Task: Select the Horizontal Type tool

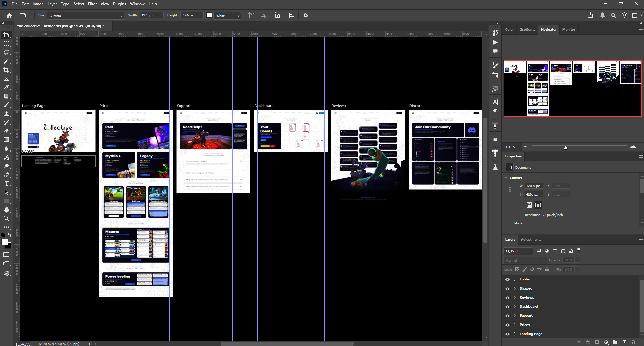Action: click(6, 183)
